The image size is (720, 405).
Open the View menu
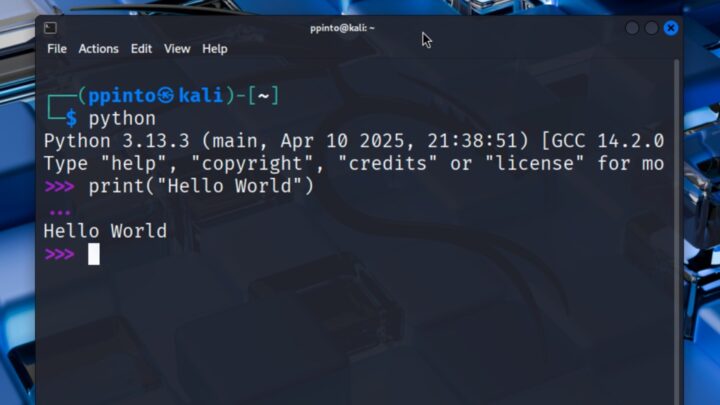click(177, 49)
